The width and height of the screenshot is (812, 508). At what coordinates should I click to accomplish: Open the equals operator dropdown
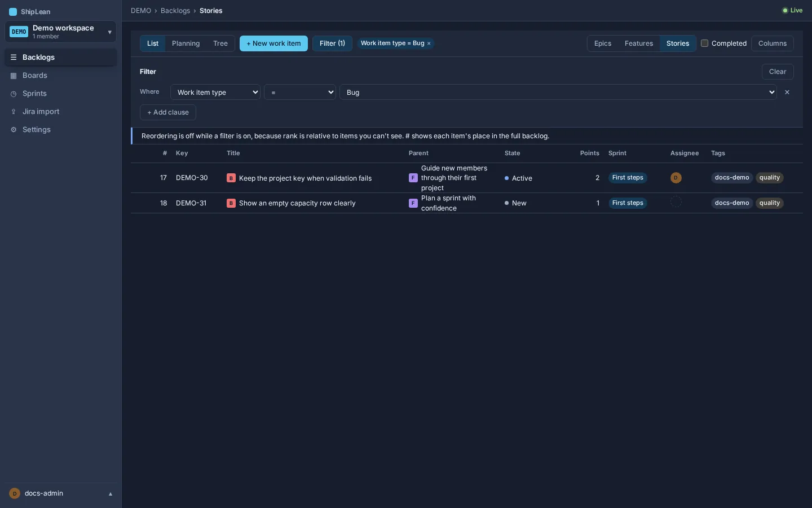[x=300, y=92]
